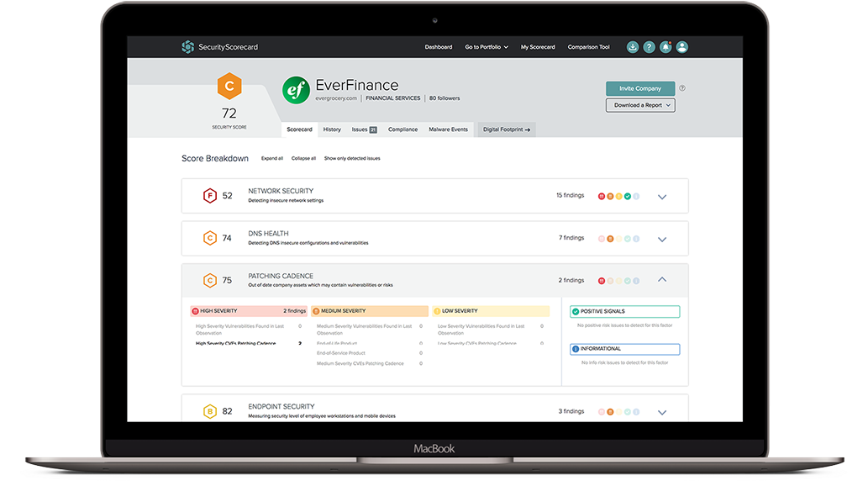Click the Positive Signals header box
This screenshot has width=868, height=486.
click(x=625, y=311)
